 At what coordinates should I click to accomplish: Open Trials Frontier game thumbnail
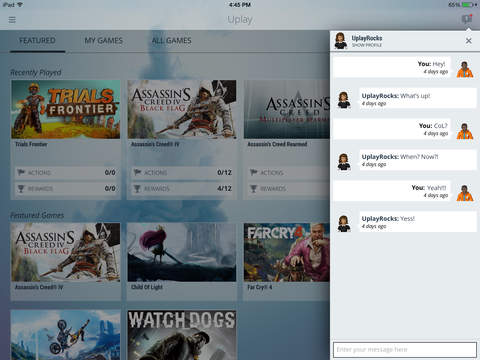click(66, 109)
